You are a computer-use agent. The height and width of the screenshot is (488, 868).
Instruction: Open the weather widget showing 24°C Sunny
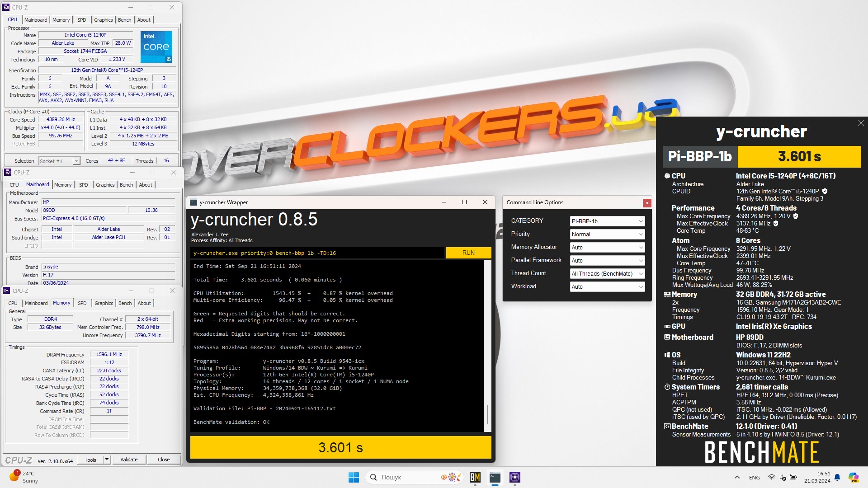(x=25, y=477)
